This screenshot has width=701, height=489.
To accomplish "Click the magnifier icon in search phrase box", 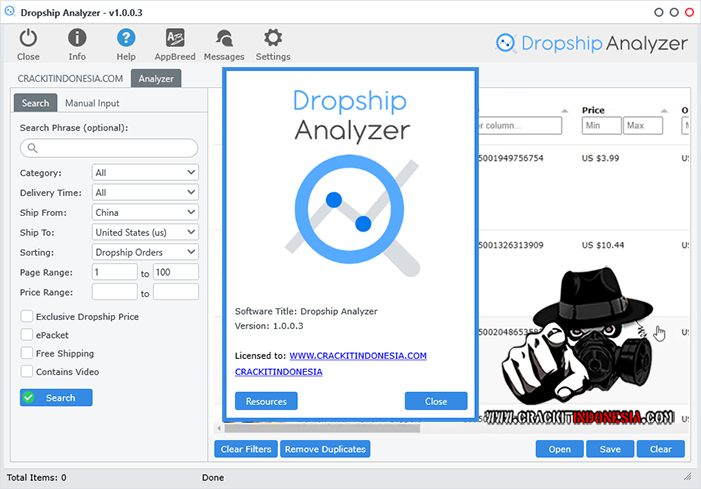I will [x=33, y=148].
